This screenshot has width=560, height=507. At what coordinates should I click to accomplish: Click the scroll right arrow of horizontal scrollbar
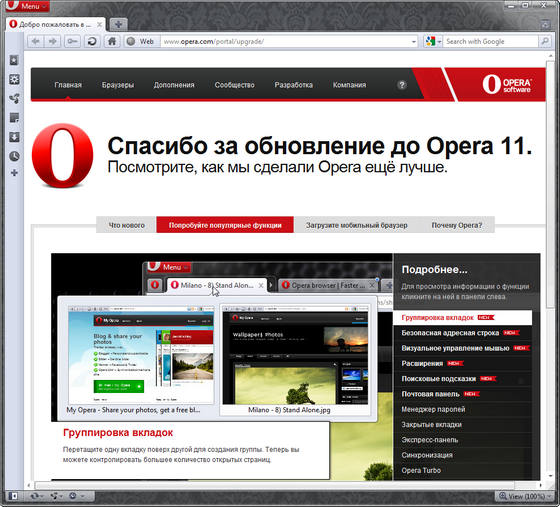tap(540, 485)
